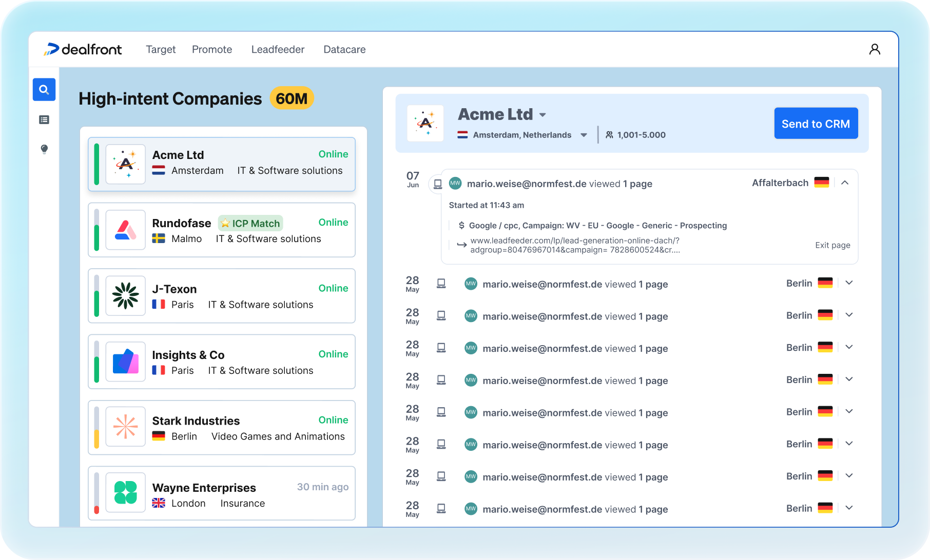The height and width of the screenshot is (560, 930).
Task: Click the device icon on the 07 Jun visit
Action: point(438,184)
